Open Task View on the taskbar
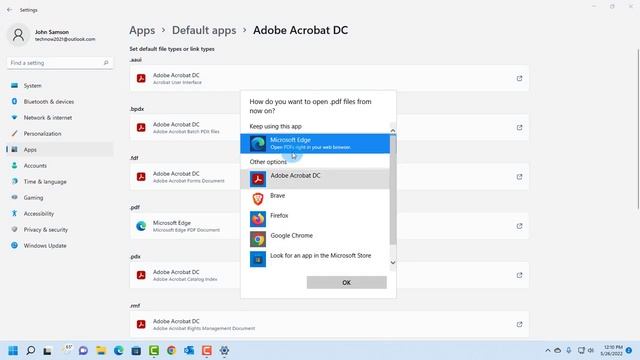The image size is (640, 360). pos(48,350)
